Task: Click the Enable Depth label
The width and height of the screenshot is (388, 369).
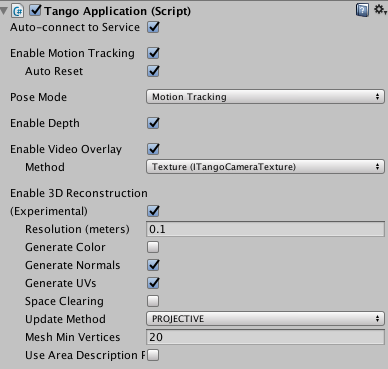Action: (x=45, y=123)
